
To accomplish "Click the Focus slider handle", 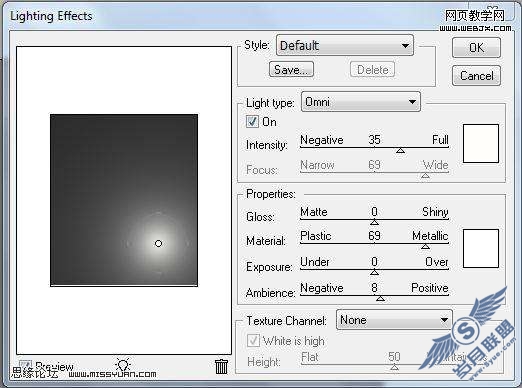I will 425,175.
